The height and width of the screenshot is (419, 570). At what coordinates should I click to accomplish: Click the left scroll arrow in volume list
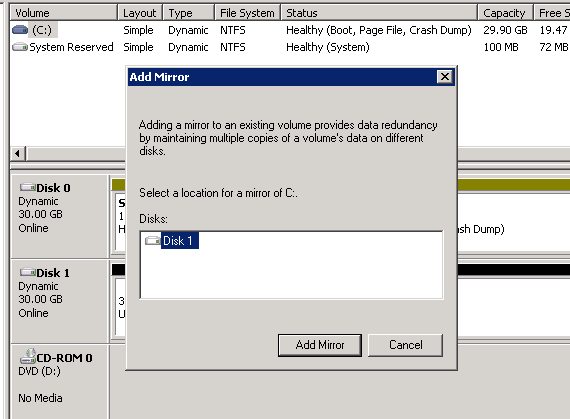(17, 153)
